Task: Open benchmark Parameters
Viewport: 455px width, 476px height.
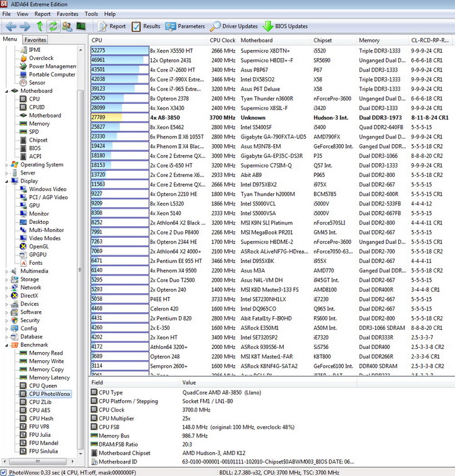Action: point(185,27)
